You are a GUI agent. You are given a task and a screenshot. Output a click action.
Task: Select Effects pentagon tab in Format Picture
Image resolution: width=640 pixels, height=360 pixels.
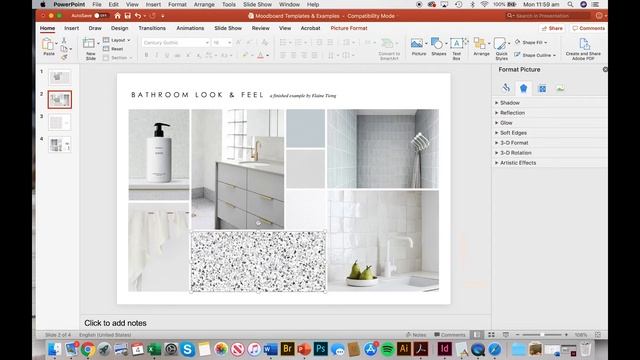[x=524, y=88]
